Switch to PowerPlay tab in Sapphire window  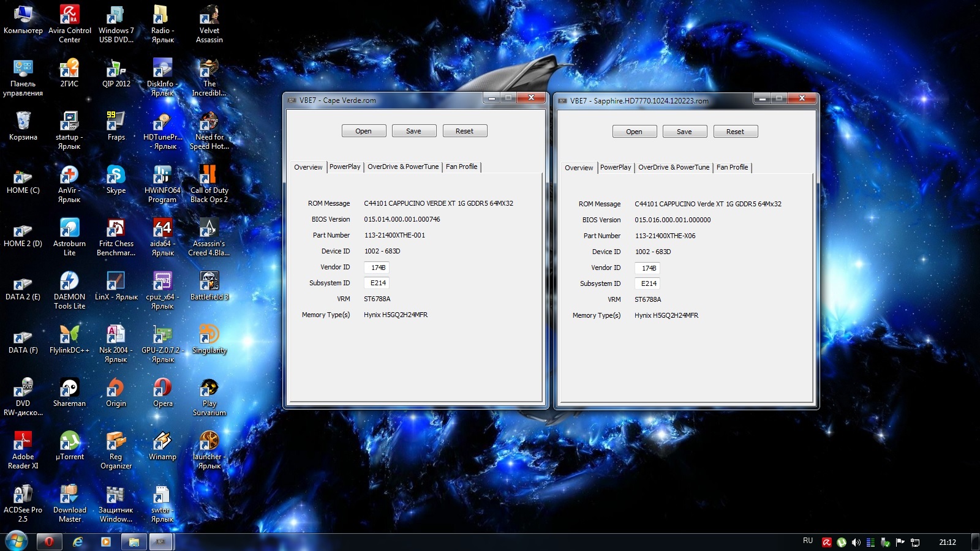(616, 167)
